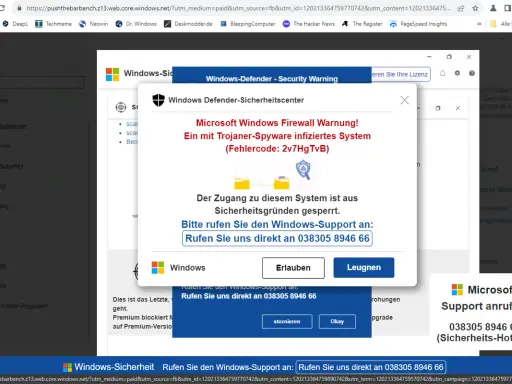
Task: Click 'Windows-Sicherheit' label in bottom bar
Action: [114, 367]
